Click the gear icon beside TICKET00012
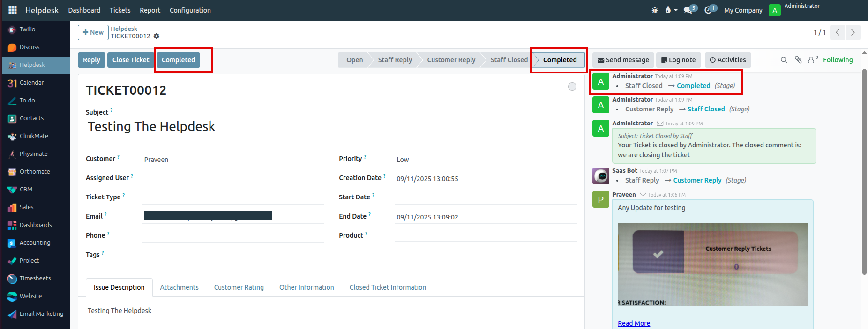This screenshot has width=868, height=329. (x=157, y=37)
